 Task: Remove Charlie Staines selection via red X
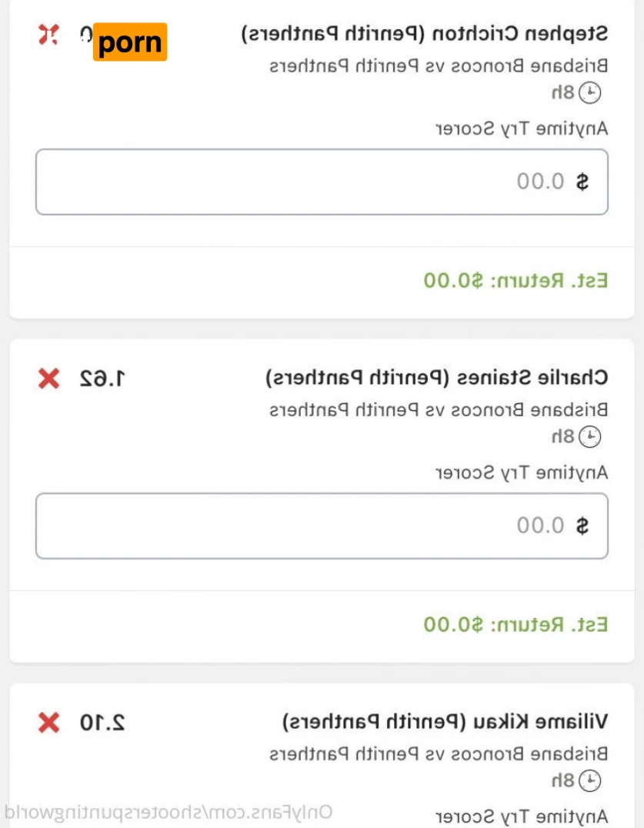coord(48,379)
